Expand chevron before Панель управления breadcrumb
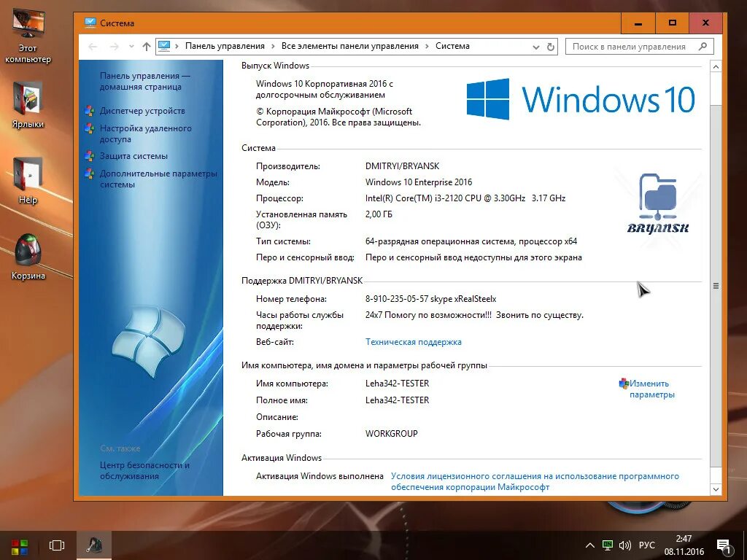Screen dimensions: 747x560 [x=177, y=46]
